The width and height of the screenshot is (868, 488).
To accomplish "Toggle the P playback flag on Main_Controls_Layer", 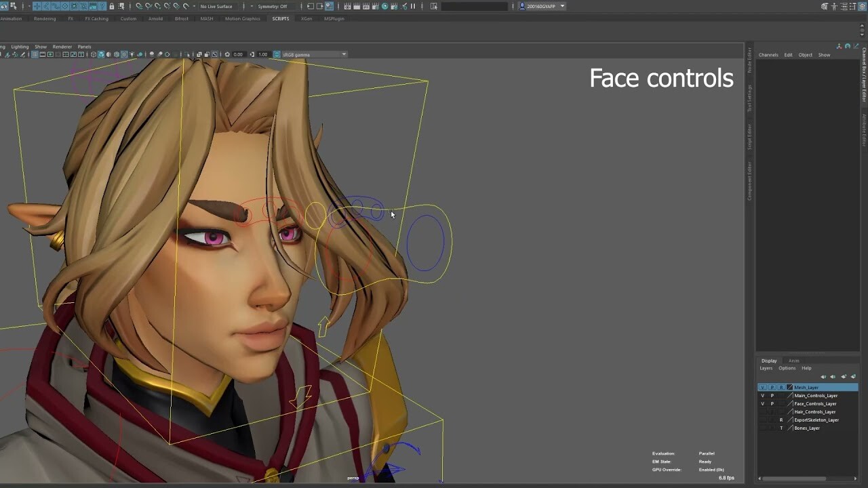I will point(772,395).
